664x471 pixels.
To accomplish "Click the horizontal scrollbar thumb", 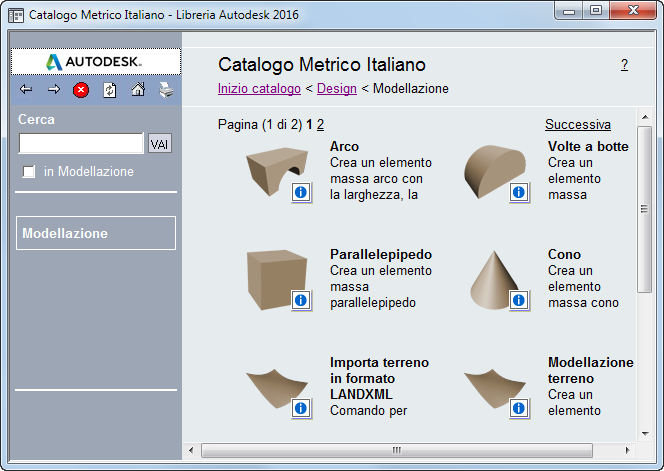I will [x=397, y=450].
